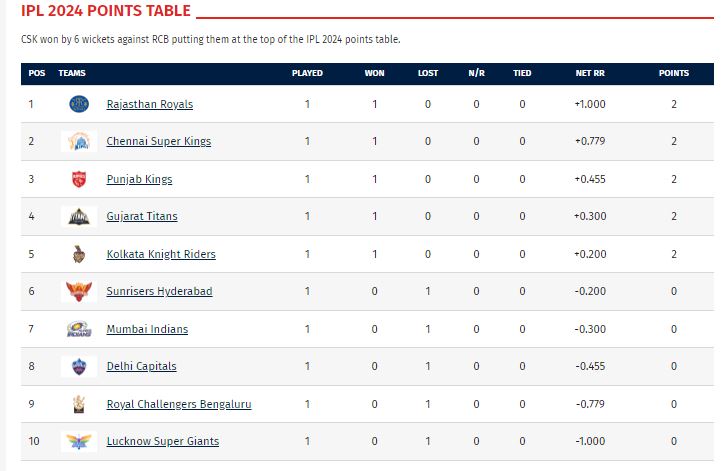Open the Mumbai Indians team link

[147, 329]
